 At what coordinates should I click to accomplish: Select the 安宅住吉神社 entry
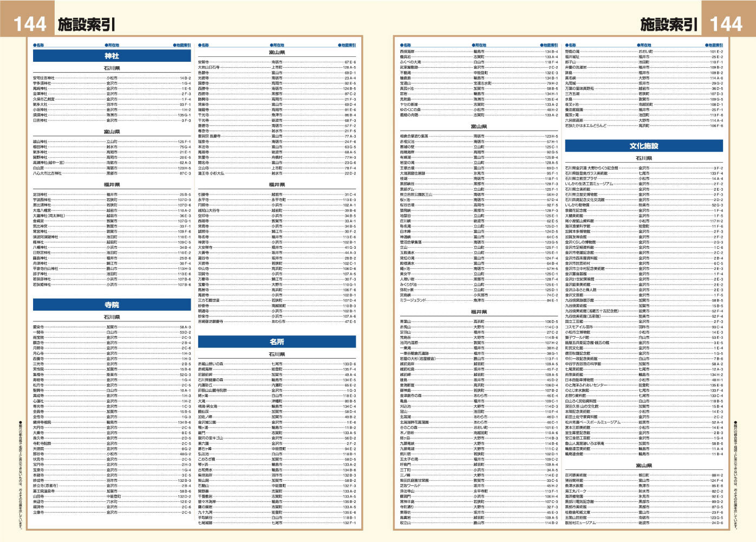coord(44,78)
